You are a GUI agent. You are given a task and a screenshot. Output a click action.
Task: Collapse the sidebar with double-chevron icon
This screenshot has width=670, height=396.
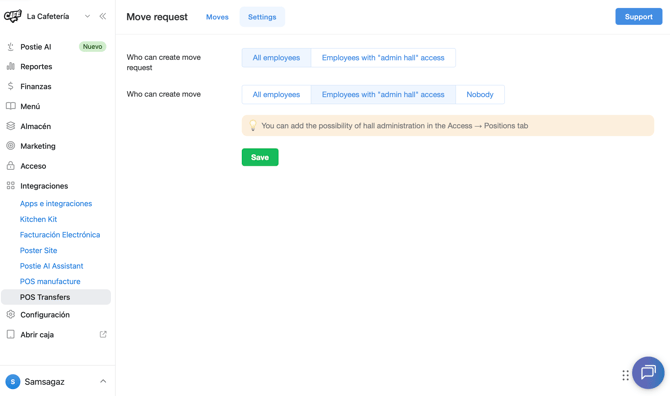point(103,16)
